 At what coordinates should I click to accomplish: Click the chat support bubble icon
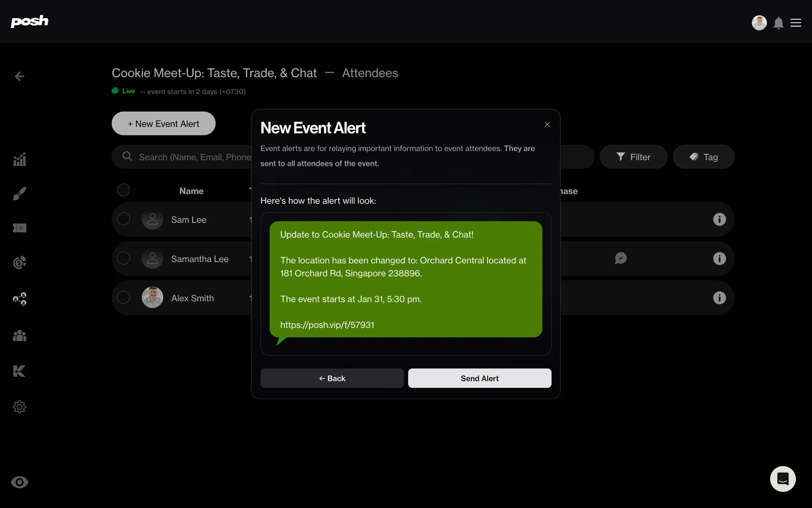point(783,479)
